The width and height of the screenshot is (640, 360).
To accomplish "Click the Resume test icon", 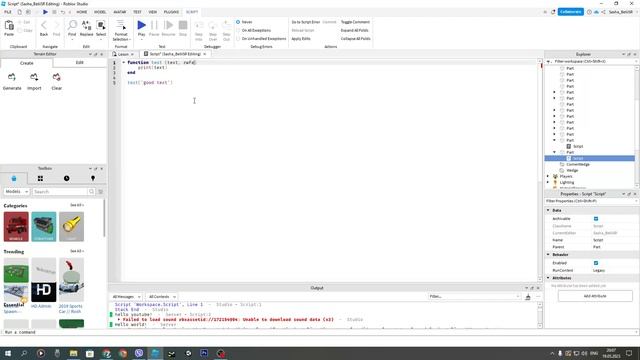I will (168, 26).
